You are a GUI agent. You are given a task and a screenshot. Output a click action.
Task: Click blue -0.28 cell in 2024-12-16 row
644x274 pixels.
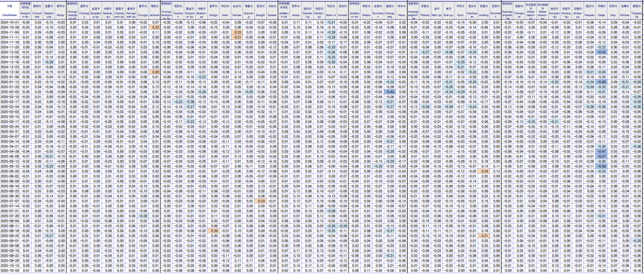click(x=49, y=61)
